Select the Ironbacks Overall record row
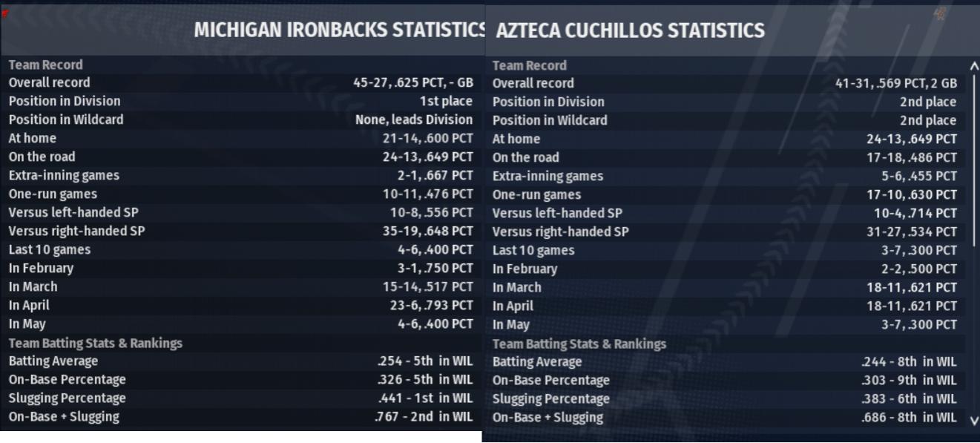This screenshot has width=980, height=443. 240,82
